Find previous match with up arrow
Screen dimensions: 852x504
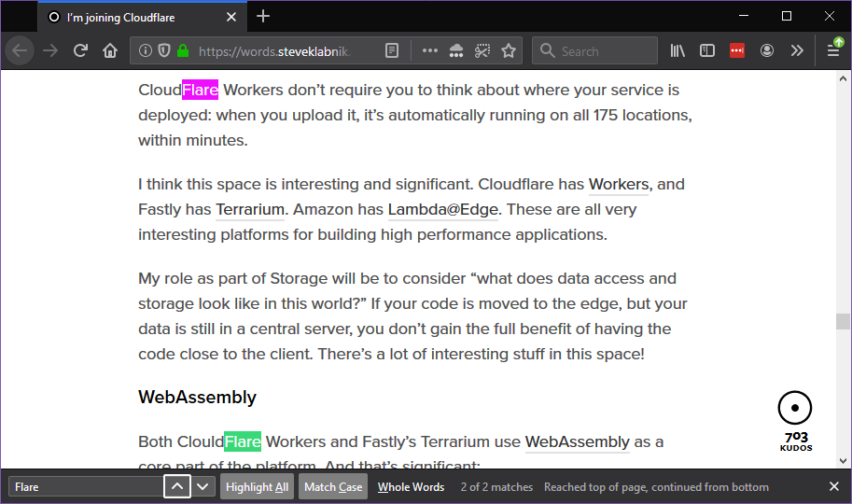coord(177,486)
